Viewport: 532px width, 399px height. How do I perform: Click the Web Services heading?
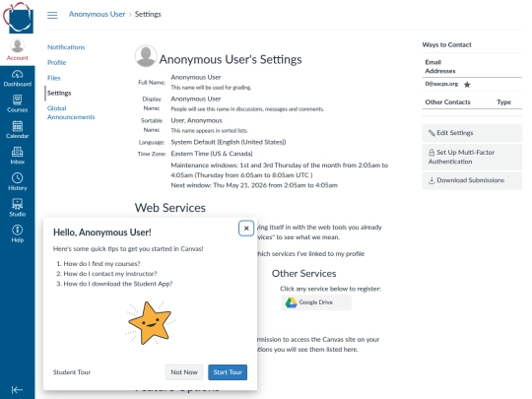pos(170,208)
